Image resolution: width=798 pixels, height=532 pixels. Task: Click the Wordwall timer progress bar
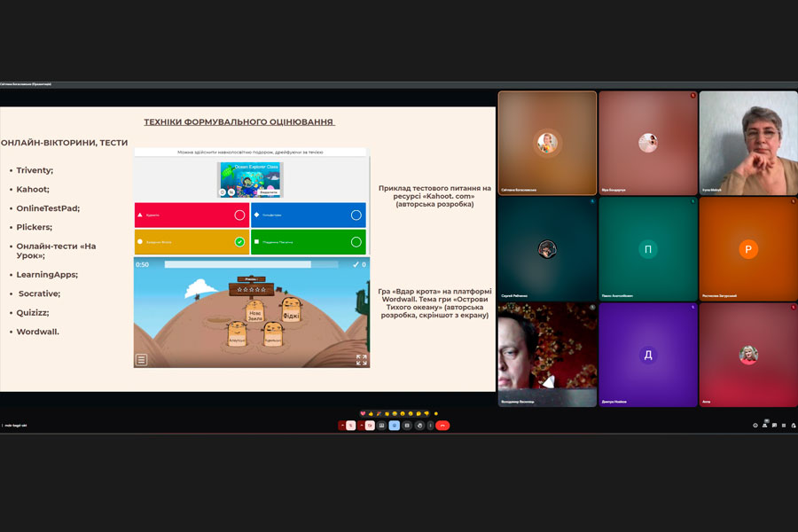[238, 264]
